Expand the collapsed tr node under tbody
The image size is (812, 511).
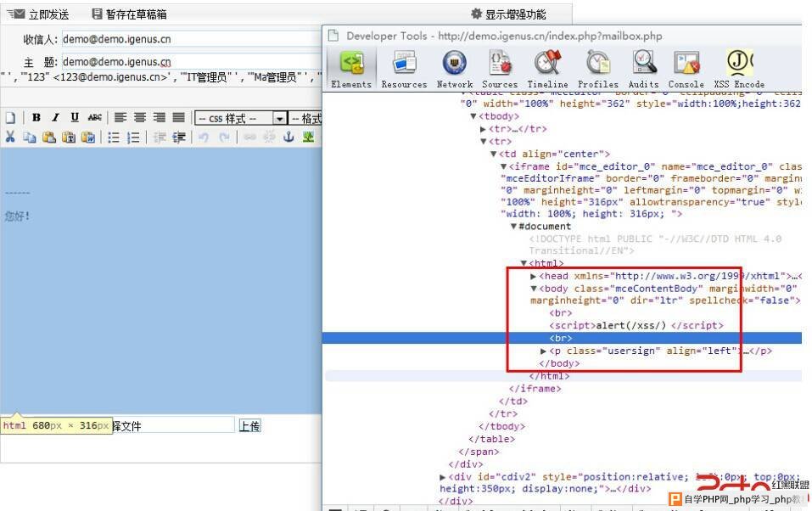(x=483, y=128)
